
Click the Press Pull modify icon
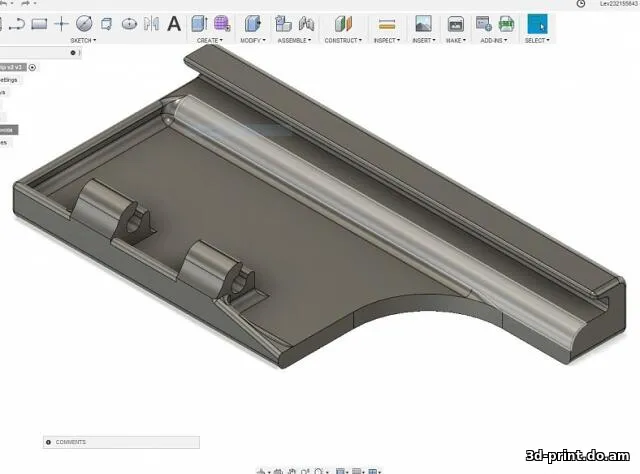click(x=252, y=22)
